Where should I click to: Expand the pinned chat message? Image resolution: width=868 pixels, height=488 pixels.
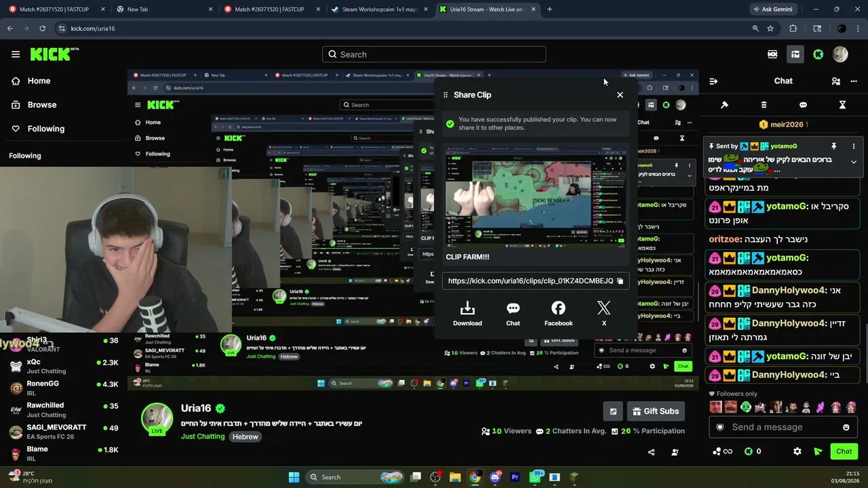point(854,162)
